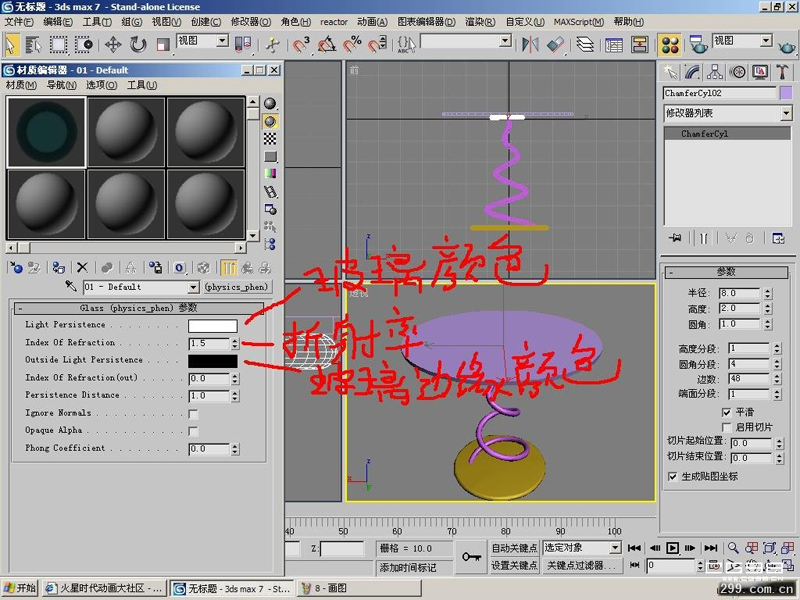800x600 pixels.
Task: Open the 导航(N) menu in Material Editor
Action: (61, 85)
